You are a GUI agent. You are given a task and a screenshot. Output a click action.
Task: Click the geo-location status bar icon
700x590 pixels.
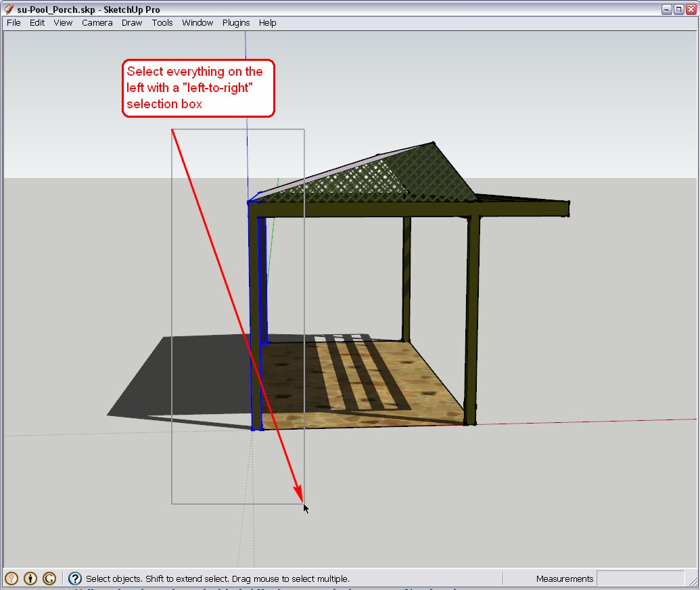point(11,578)
